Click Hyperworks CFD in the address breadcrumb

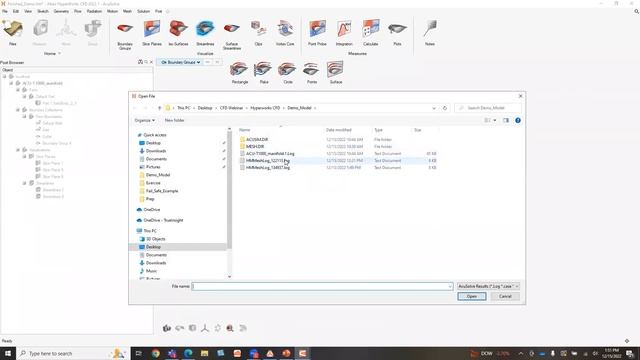click(265, 108)
